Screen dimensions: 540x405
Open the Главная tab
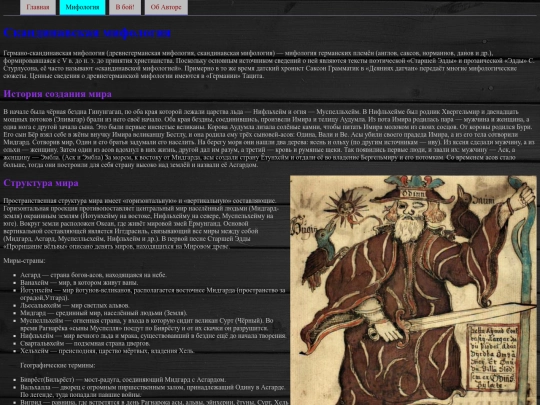[38, 7]
